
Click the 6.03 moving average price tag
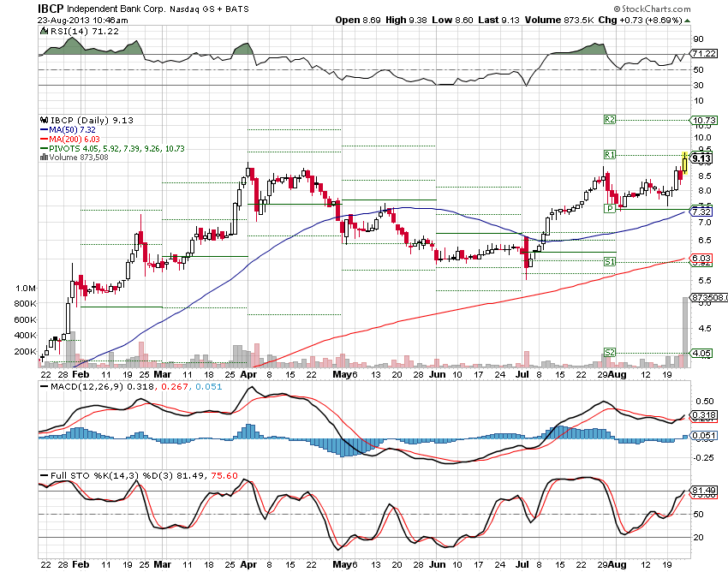tap(701, 258)
